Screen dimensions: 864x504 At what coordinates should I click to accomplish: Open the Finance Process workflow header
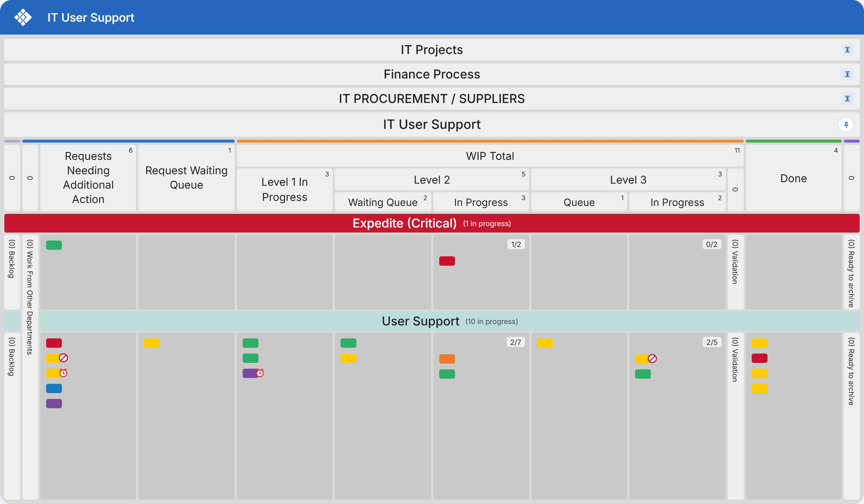click(x=432, y=74)
